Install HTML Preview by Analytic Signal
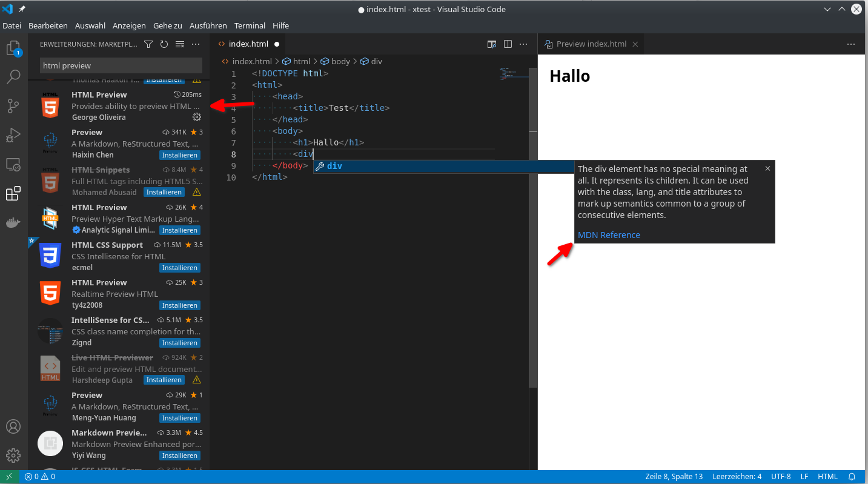The width and height of the screenshot is (868, 484). click(180, 230)
